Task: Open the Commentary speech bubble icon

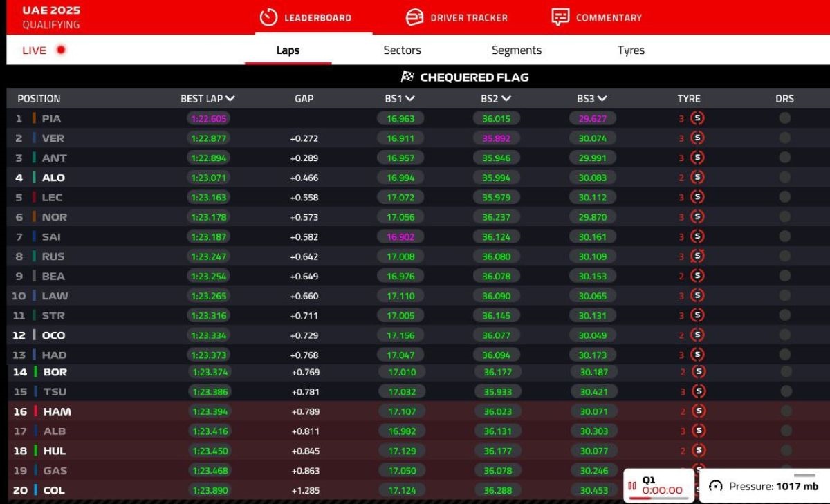Action: click(x=560, y=17)
